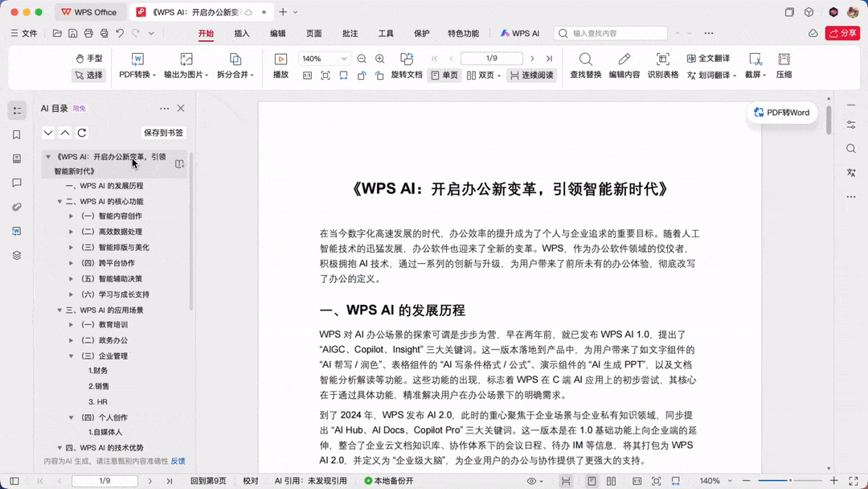Viewport: 868px width, 489px height.
Task: Click 全文翻译 full-text translate
Action: (708, 58)
